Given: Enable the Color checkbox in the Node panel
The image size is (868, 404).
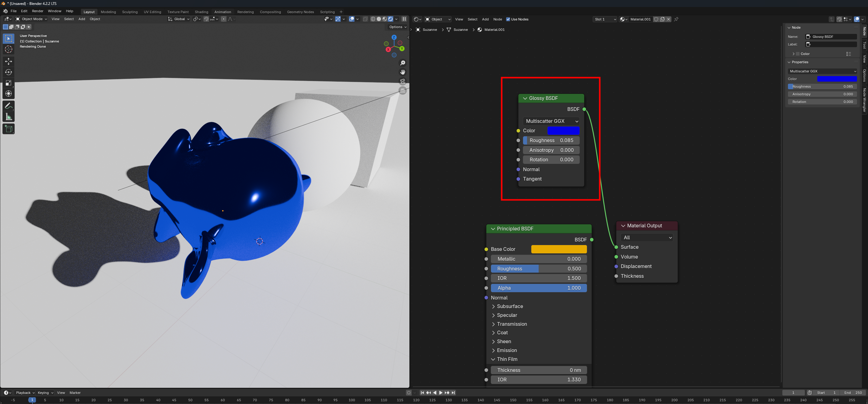Looking at the screenshot, I should (797, 54).
